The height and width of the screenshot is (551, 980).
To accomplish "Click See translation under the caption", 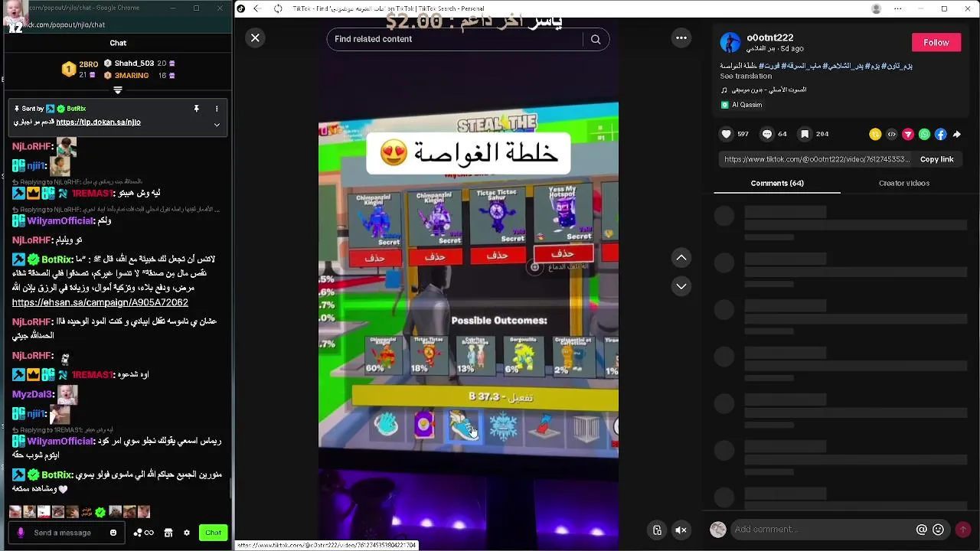I will 746,76.
